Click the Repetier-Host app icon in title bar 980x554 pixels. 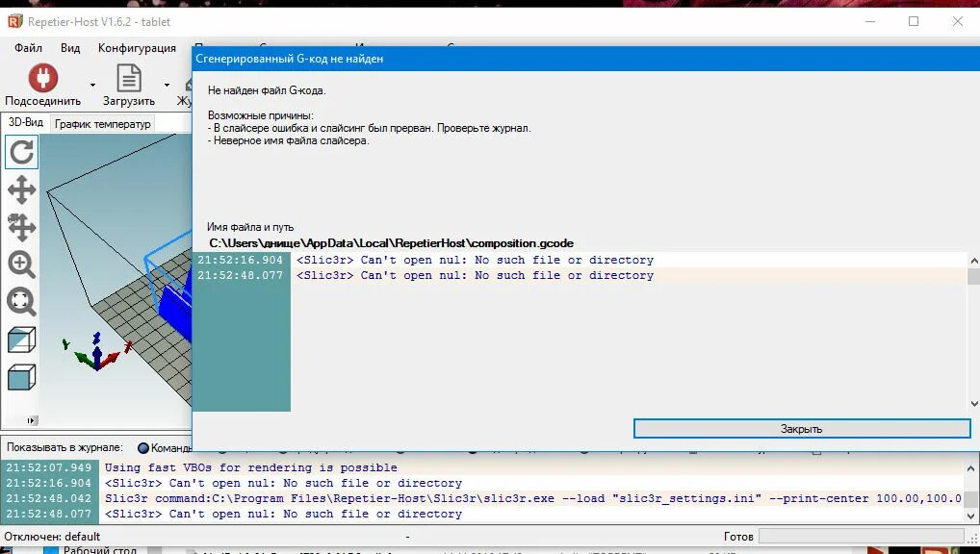[14, 22]
